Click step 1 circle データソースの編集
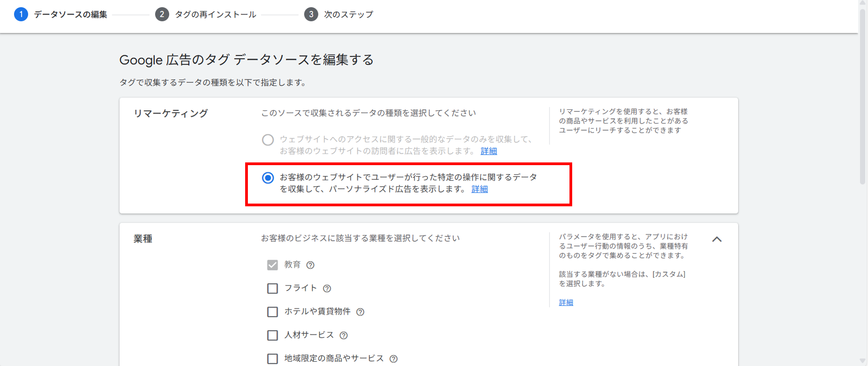The image size is (868, 366). 21,14
